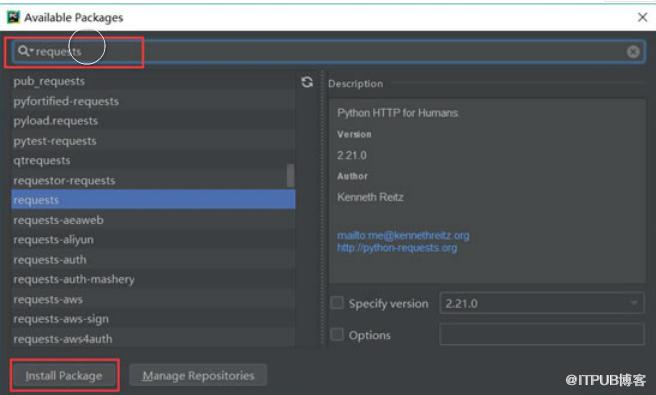Select the highlighted requests package
Image resolution: width=656 pixels, height=395 pixels.
[x=153, y=200]
